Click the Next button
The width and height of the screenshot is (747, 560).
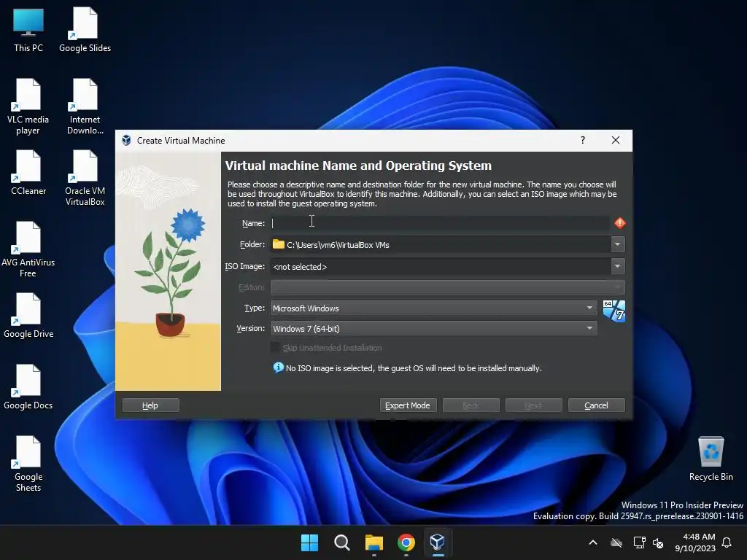[533, 405]
